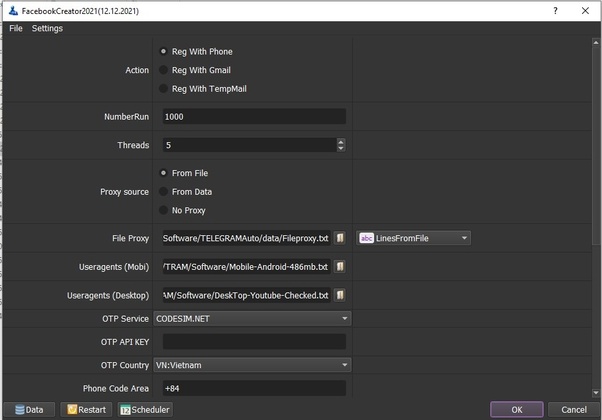This screenshot has height=420, width=602.
Task: Click the Useragents (Mobi) path field
Action: pos(246,266)
